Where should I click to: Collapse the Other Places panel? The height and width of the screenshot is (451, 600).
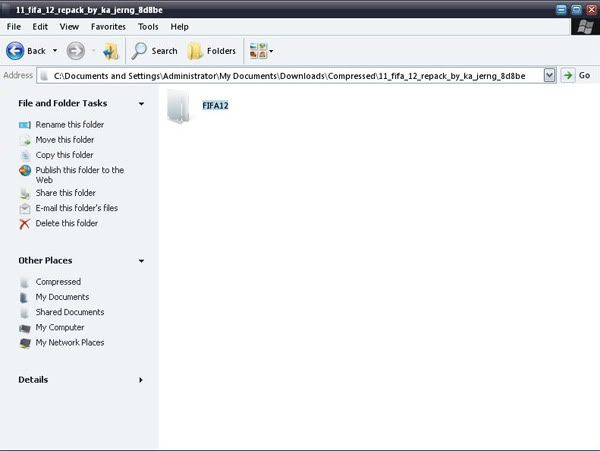141,261
